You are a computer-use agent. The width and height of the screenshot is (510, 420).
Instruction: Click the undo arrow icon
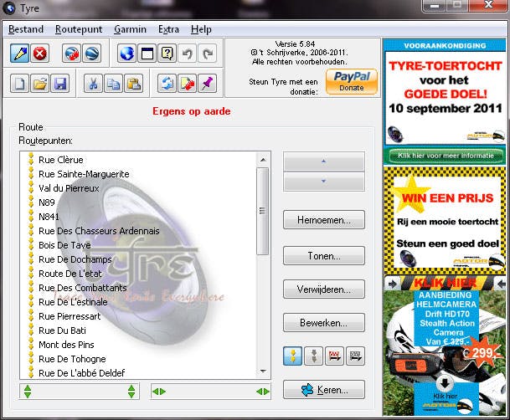tap(188, 54)
